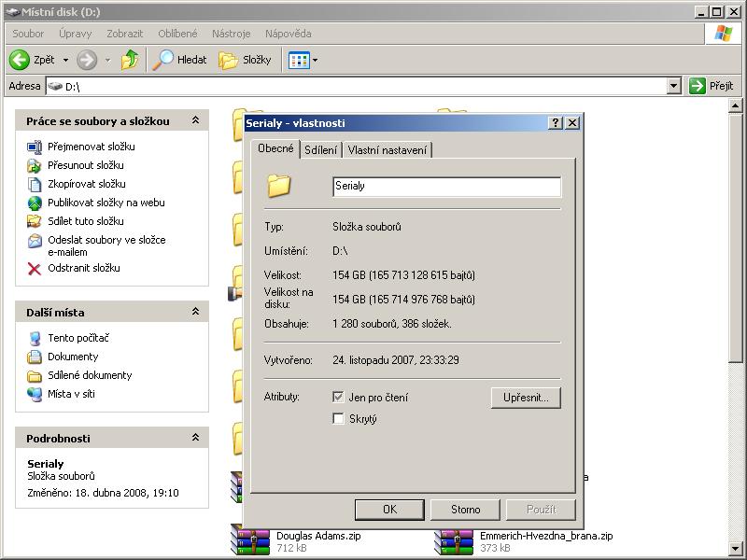Switch to the Sdílení tab

pos(320,150)
